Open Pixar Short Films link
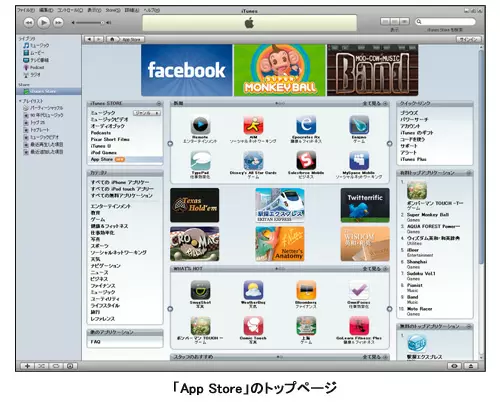Viewport: 500px width, 404px height. tap(110, 139)
